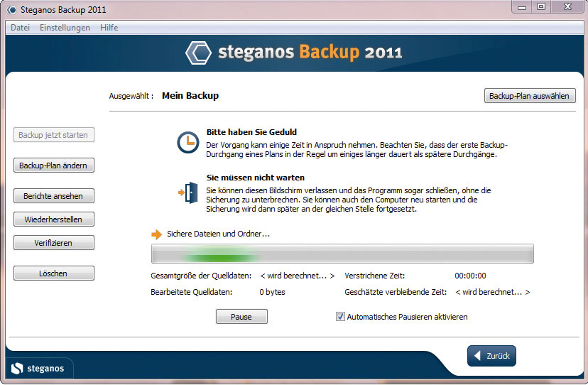Screen dimensions: 588x385
Task: Click the greyed Backup jetzt starten button
Action: [x=54, y=135]
